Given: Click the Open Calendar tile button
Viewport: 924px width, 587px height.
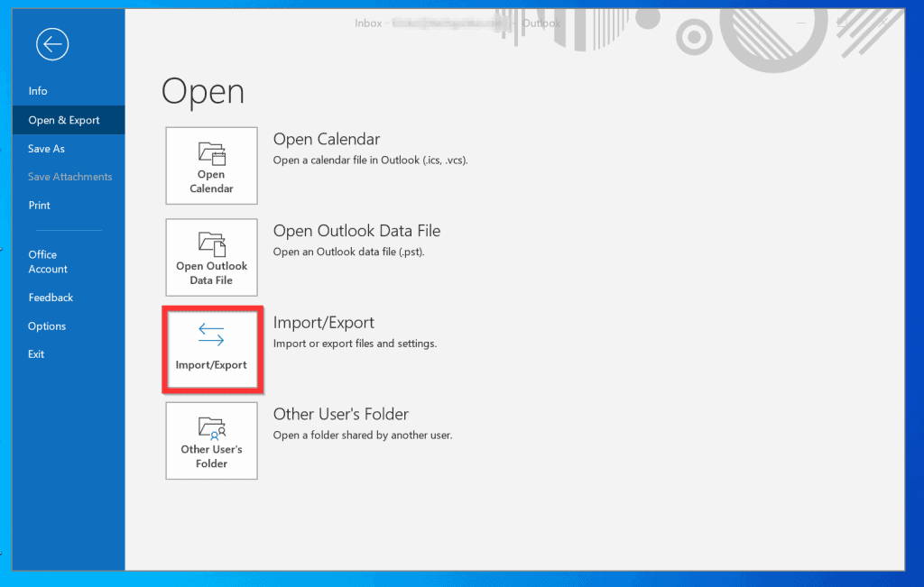Looking at the screenshot, I should pos(211,165).
